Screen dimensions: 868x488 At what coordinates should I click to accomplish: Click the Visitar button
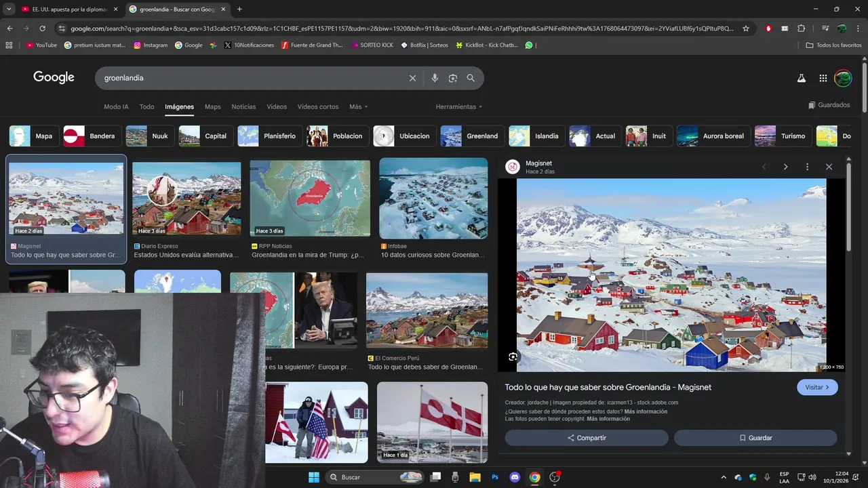click(x=817, y=387)
